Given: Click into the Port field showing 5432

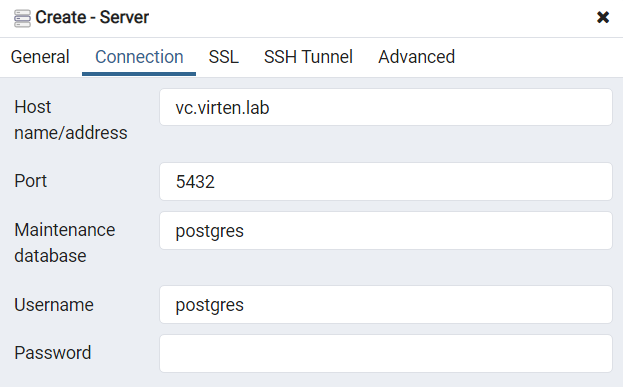Looking at the screenshot, I should (386, 182).
